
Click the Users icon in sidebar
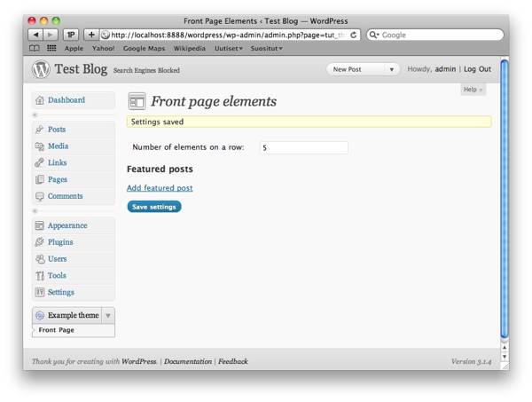[x=40, y=259]
